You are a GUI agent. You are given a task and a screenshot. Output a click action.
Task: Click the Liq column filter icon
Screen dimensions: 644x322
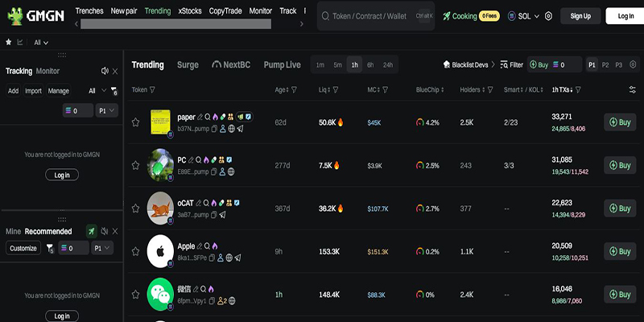[336, 89]
